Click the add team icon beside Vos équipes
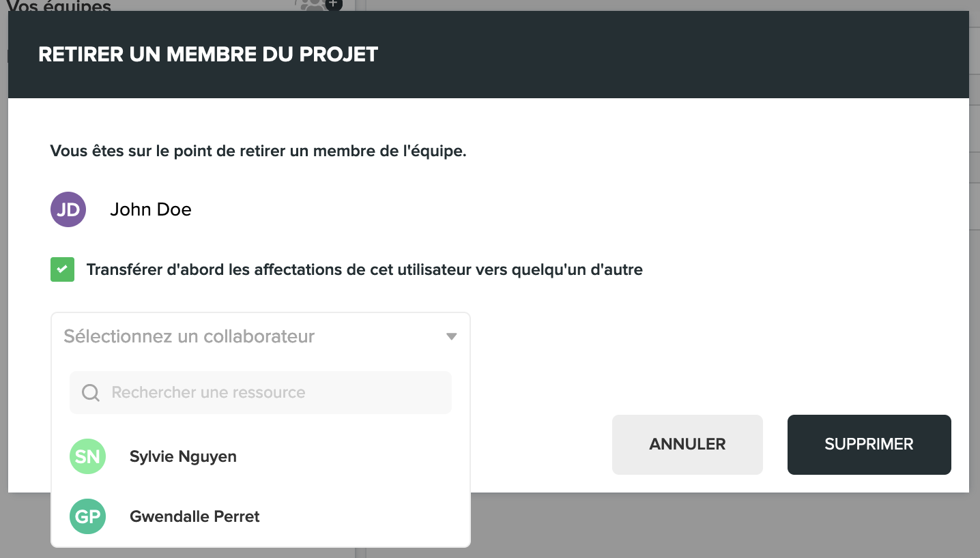The width and height of the screenshot is (980, 558). [319, 5]
